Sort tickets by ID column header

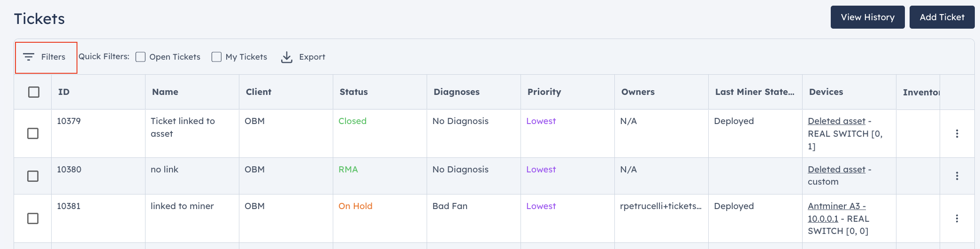(x=64, y=92)
